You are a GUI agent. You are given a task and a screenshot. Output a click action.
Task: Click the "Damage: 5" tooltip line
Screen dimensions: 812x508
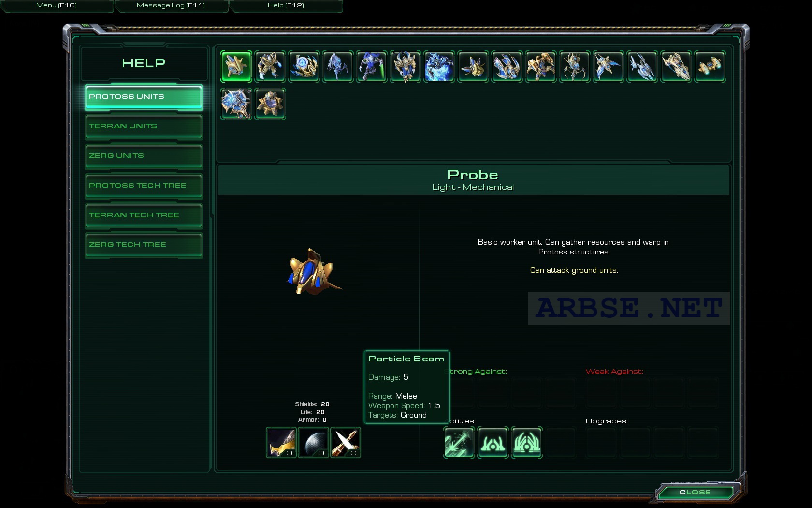388,377
